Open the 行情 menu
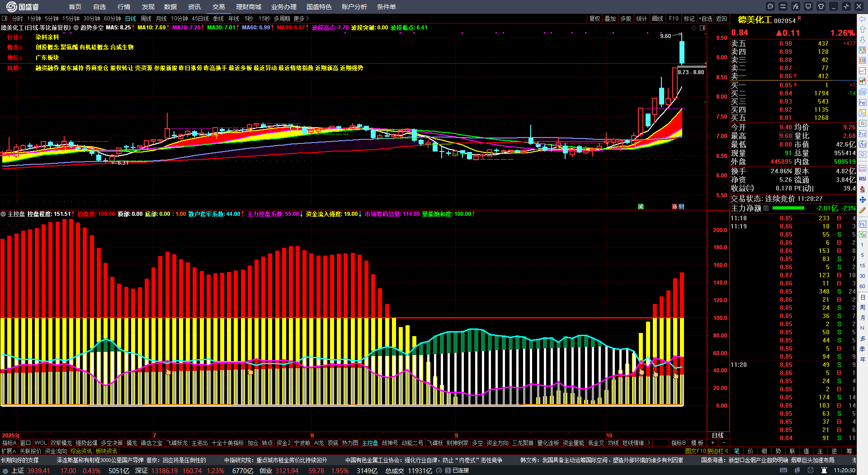The height and width of the screenshot is (475, 868). (124, 7)
